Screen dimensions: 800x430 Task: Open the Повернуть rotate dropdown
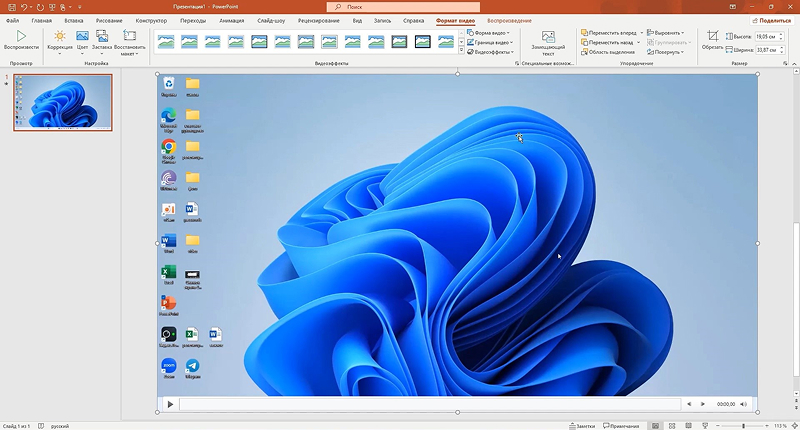(x=665, y=52)
